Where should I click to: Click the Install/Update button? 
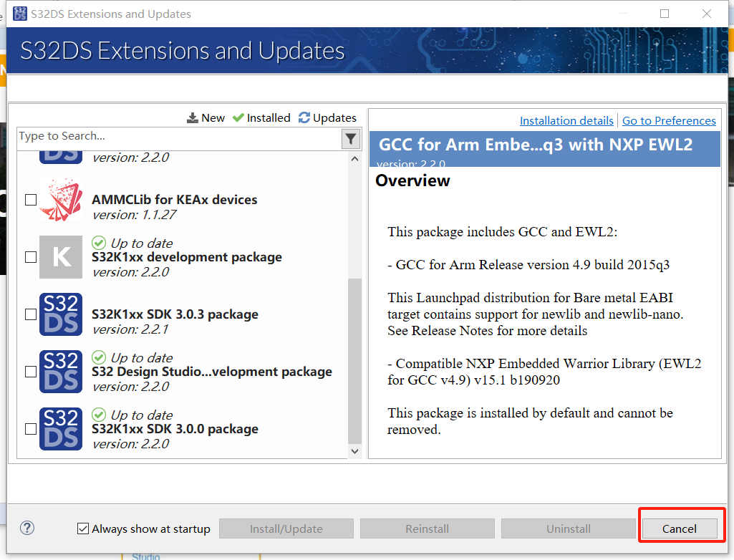(x=286, y=528)
